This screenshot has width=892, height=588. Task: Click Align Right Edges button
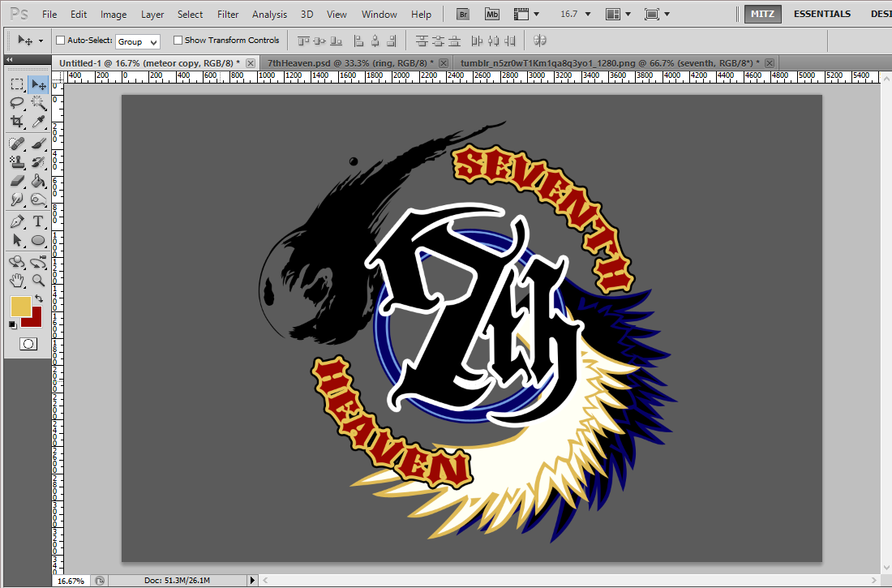(x=392, y=41)
